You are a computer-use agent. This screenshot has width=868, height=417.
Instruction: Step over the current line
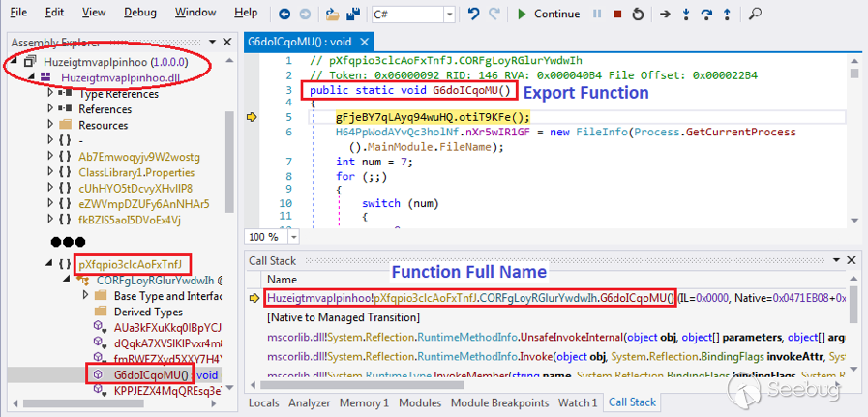pos(705,15)
